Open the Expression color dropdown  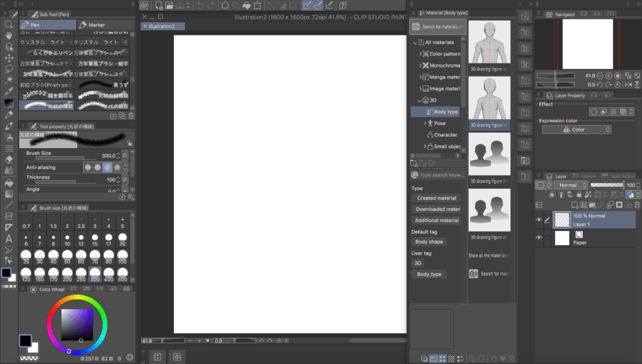point(576,130)
